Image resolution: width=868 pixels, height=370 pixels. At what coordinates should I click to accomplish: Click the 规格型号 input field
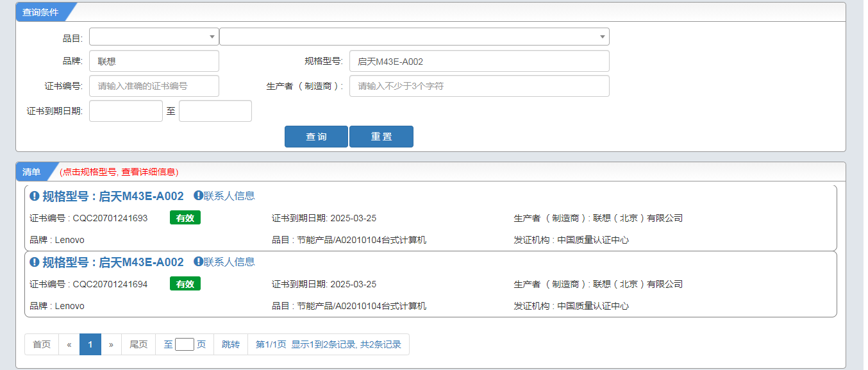(x=479, y=61)
